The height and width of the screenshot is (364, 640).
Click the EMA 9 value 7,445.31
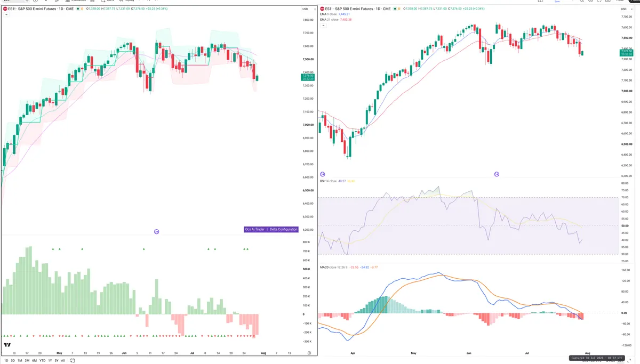click(x=344, y=14)
